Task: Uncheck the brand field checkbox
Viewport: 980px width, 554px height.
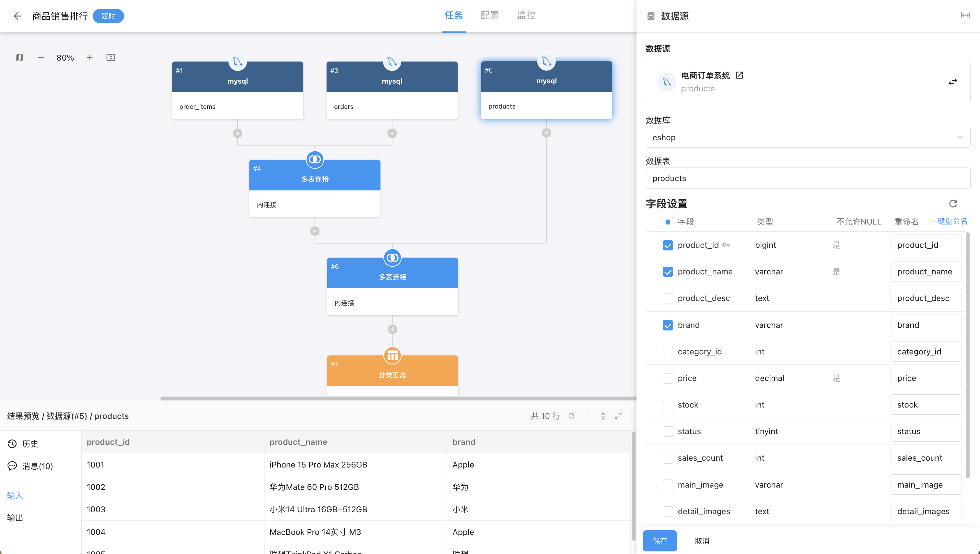Action: [x=668, y=325]
